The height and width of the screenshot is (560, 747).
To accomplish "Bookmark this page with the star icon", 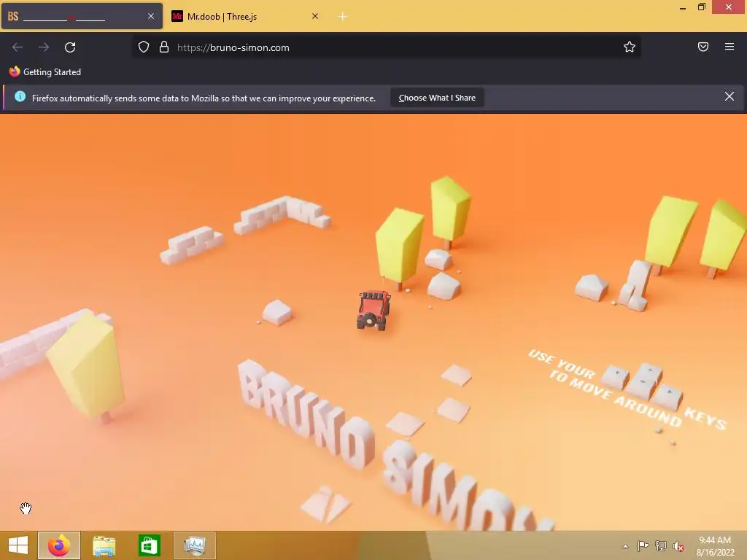I will tap(630, 47).
